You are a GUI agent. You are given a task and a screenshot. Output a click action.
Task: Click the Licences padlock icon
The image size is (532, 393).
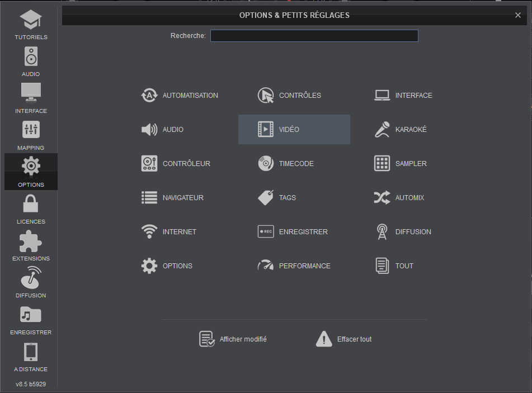point(31,203)
